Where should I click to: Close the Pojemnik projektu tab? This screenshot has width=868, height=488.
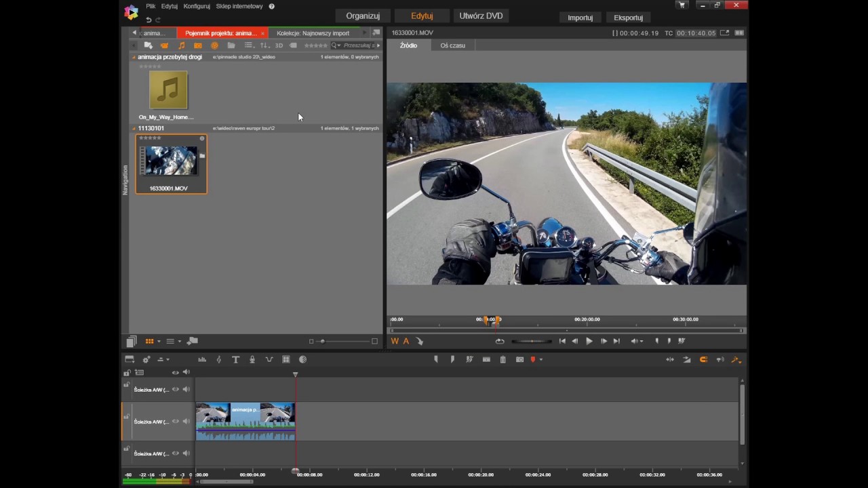(x=262, y=33)
